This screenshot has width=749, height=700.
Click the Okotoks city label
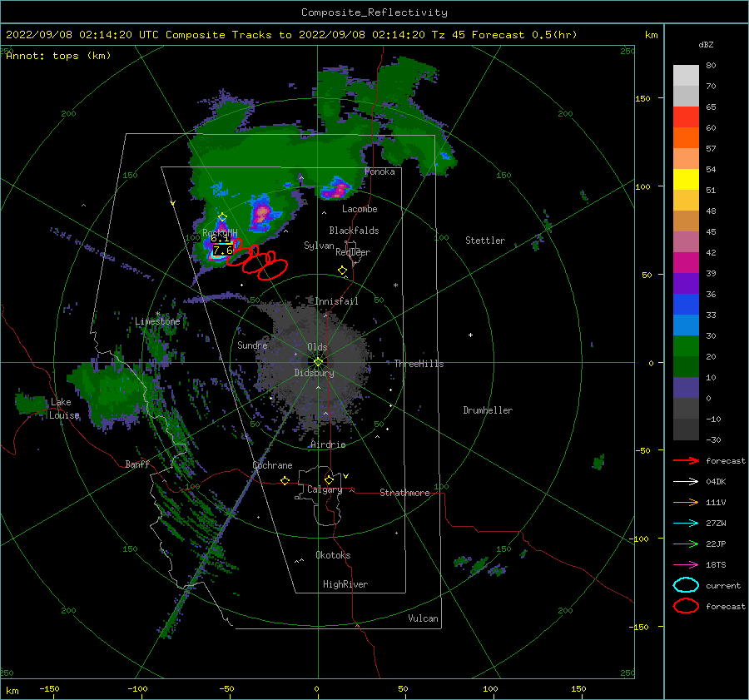click(333, 555)
